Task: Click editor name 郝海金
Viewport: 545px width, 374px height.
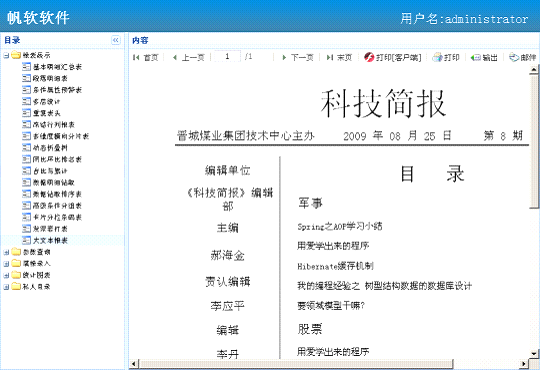Action: tap(228, 256)
